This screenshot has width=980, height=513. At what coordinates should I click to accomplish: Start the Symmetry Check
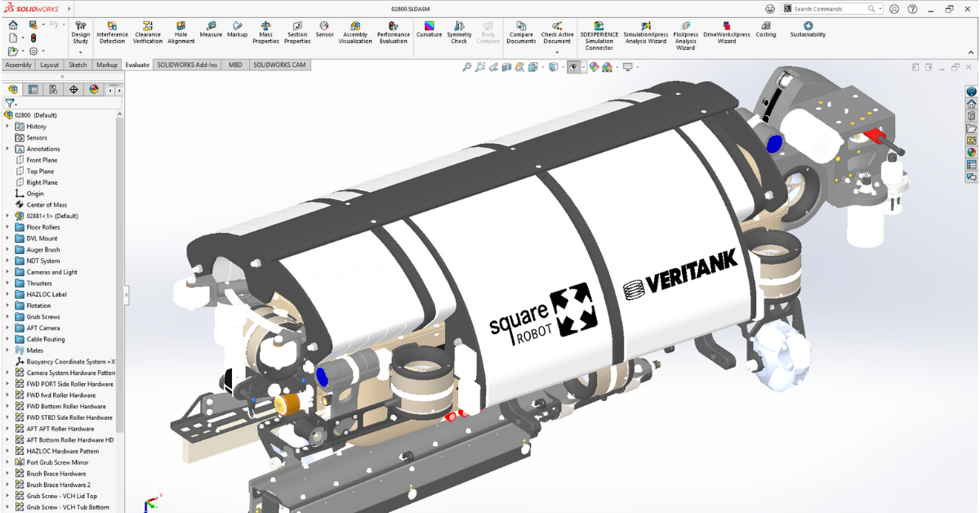pos(459,32)
